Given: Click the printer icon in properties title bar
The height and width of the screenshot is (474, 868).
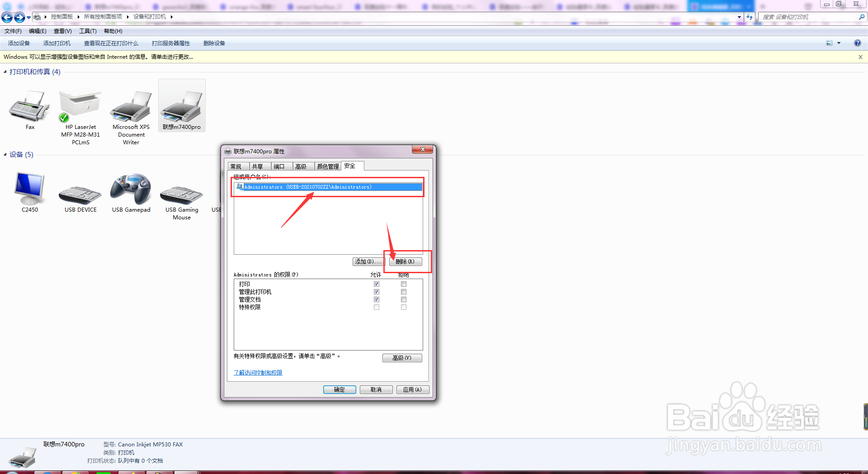Looking at the screenshot, I should (228, 151).
